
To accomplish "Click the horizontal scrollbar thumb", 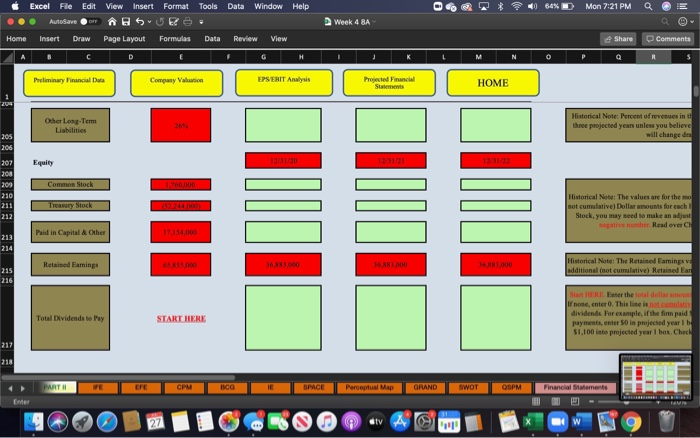I will [x=118, y=377].
